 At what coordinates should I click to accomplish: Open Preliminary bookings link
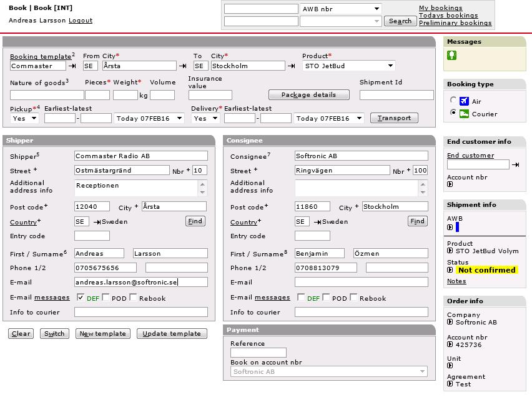point(455,23)
